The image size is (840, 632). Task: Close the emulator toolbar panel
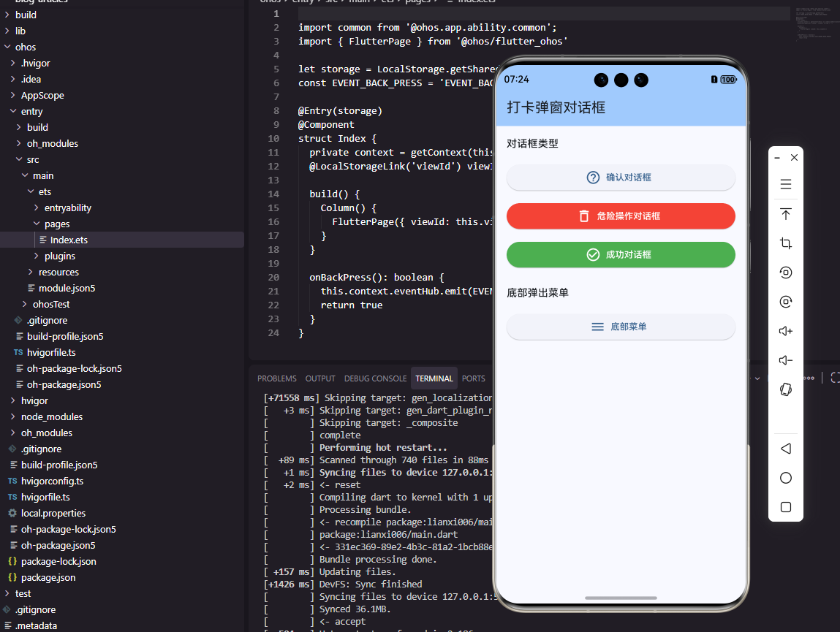[794, 158]
